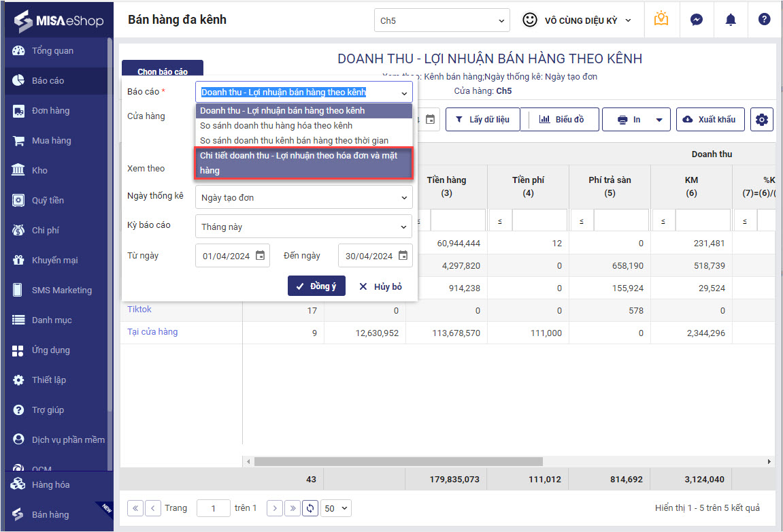Select So sánh doanh thu kênh bán hàng theo thời gian
Image resolution: width=783 pixels, height=532 pixels.
(303, 140)
